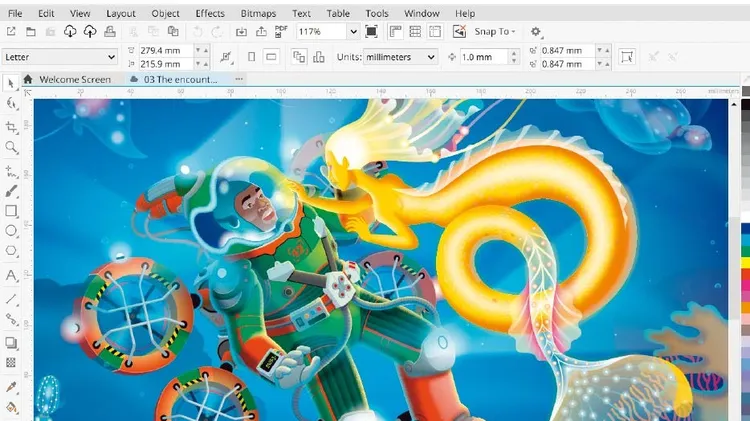The image size is (750, 421).
Task: Select the Zoom magnifier tool
Action: pos(11,147)
